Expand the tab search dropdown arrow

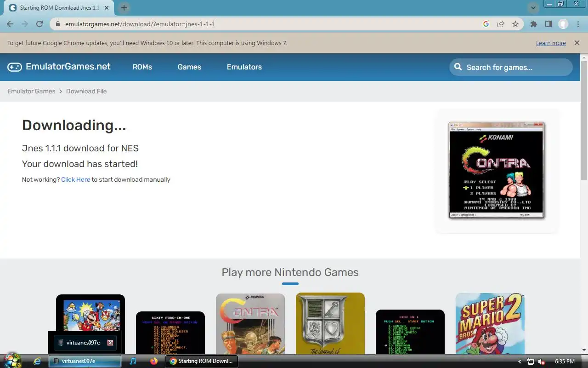533,8
